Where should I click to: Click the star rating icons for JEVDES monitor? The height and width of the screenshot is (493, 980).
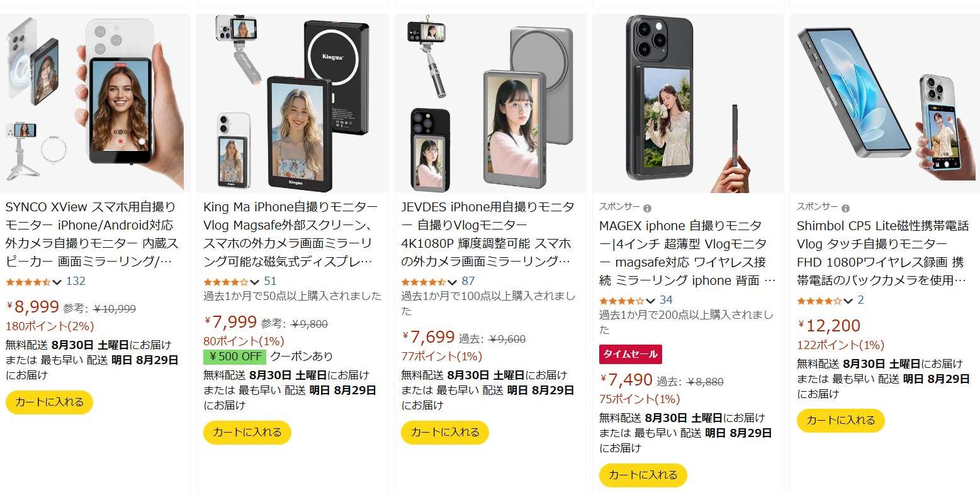click(x=424, y=282)
